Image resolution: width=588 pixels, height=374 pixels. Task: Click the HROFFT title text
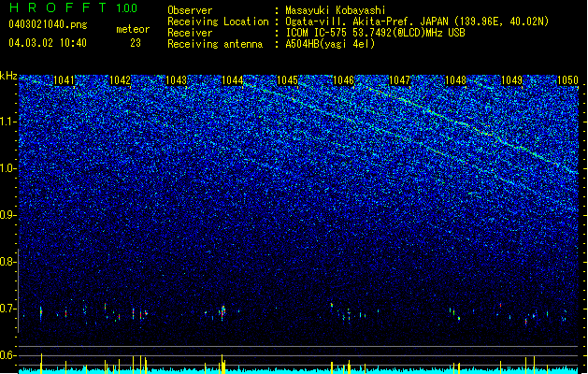click(58, 7)
